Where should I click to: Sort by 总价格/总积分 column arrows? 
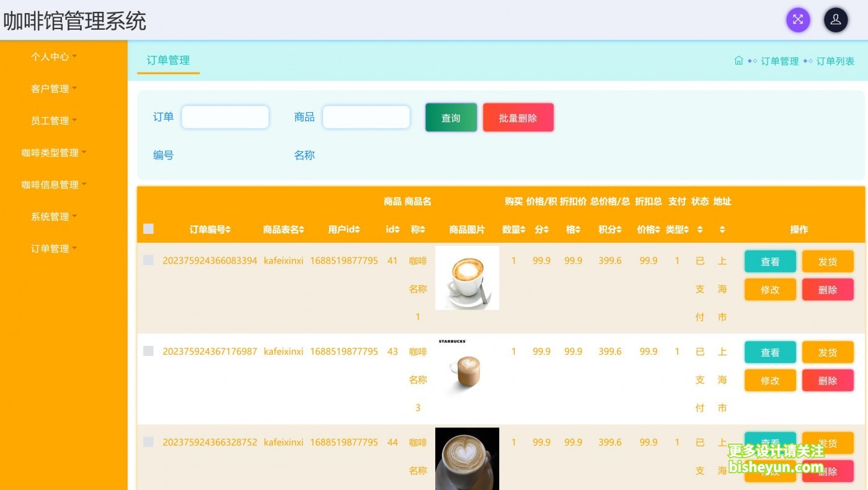click(x=619, y=229)
